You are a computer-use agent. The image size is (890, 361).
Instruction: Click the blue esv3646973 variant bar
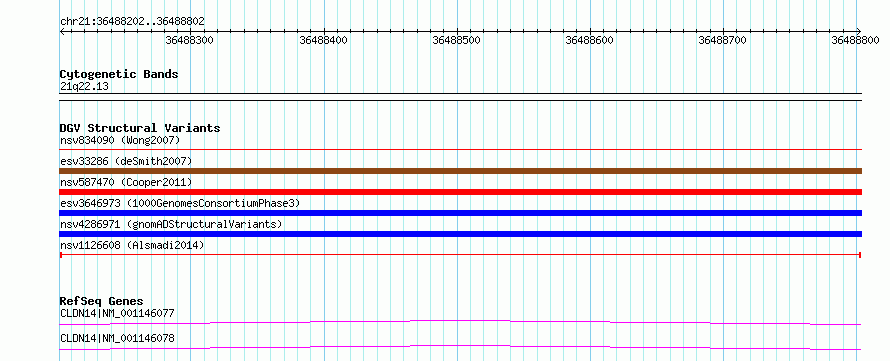(x=461, y=213)
